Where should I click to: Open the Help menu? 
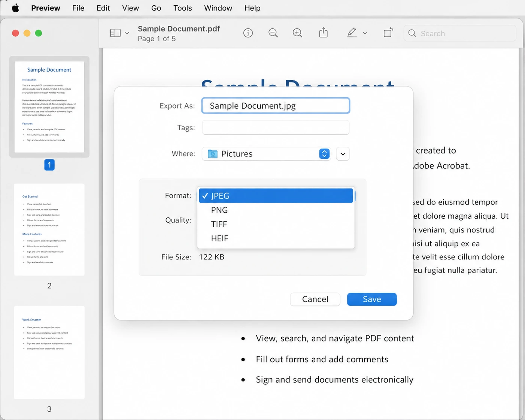coord(252,8)
